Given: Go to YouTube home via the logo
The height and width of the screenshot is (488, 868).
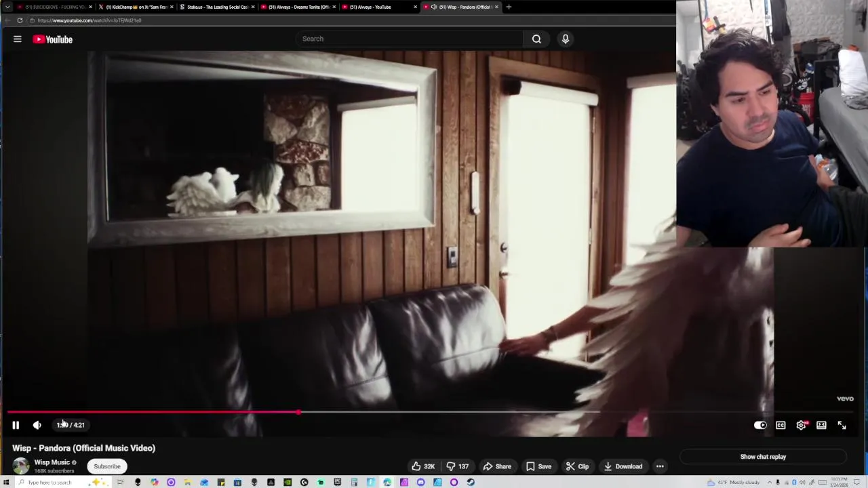Looking at the screenshot, I should coord(52,39).
